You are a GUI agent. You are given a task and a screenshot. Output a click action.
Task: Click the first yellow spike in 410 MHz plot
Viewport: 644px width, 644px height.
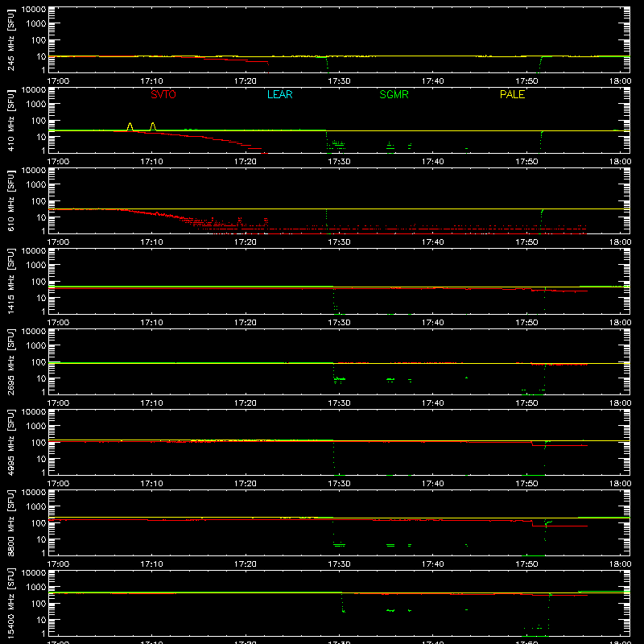point(130,126)
